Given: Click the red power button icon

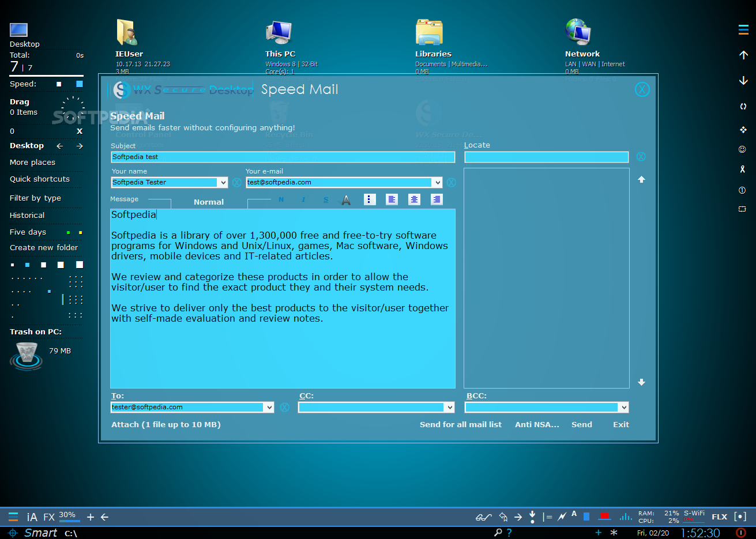Looking at the screenshot, I should (x=742, y=533).
